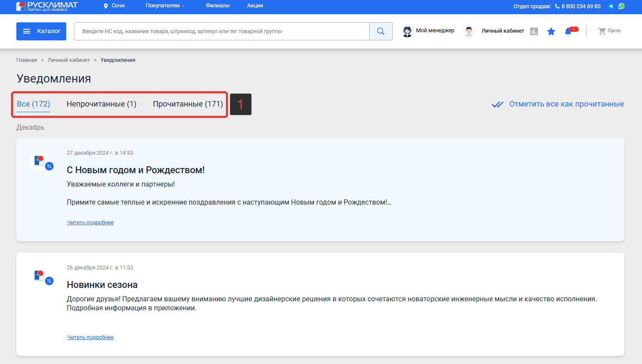Click the phone number 8 800 234 69 80

click(581, 6)
